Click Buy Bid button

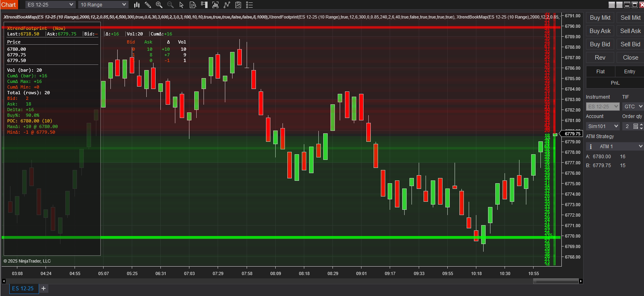click(x=600, y=44)
